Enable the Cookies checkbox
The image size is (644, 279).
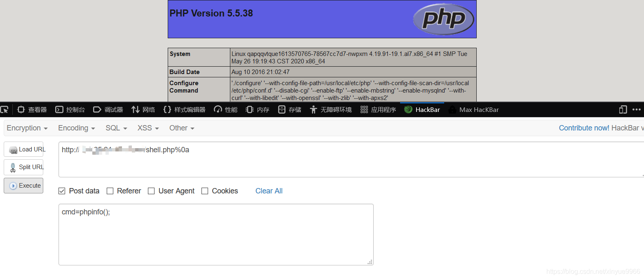tap(205, 191)
